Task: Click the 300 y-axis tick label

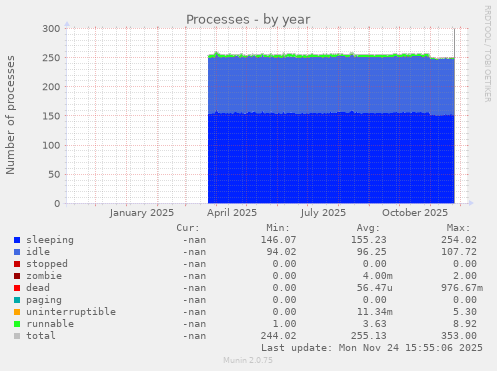Action: point(51,29)
